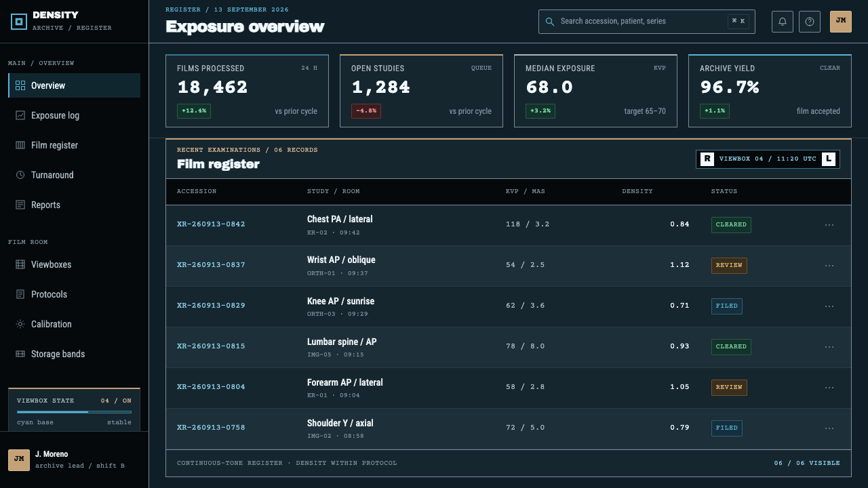Click the Protocols page icon
The width and height of the screenshot is (868, 488).
pos(20,294)
